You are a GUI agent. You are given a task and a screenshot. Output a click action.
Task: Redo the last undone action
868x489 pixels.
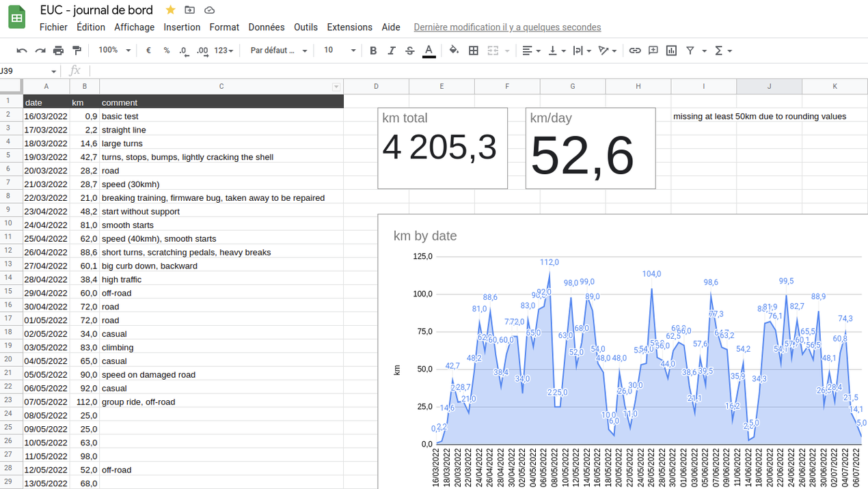(x=40, y=51)
